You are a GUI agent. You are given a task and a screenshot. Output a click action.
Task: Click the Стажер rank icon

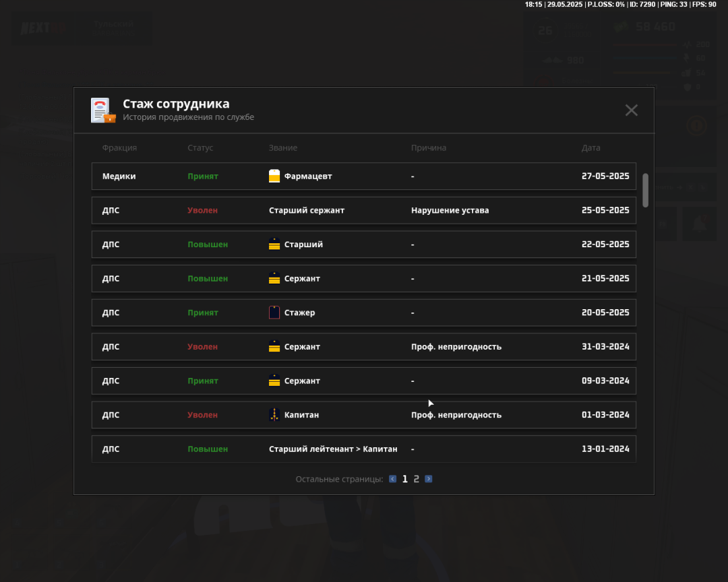point(274,313)
